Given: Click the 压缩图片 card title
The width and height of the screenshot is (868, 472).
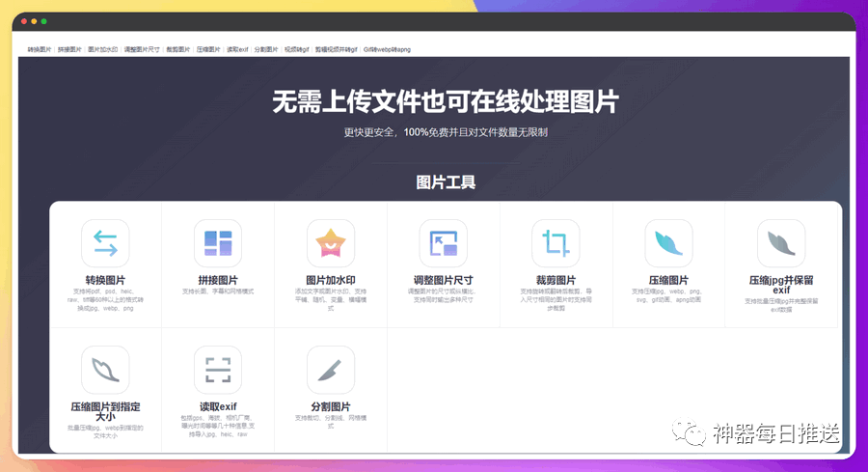Looking at the screenshot, I should tap(668, 280).
